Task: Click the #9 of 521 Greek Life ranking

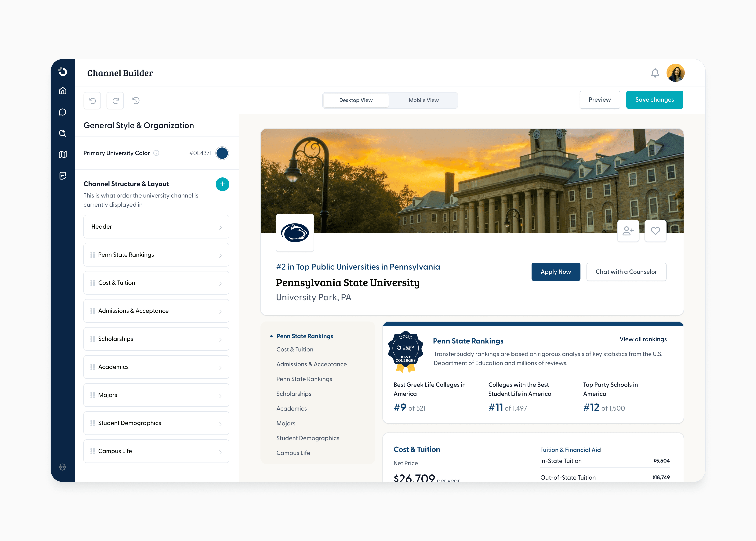Action: point(409,408)
